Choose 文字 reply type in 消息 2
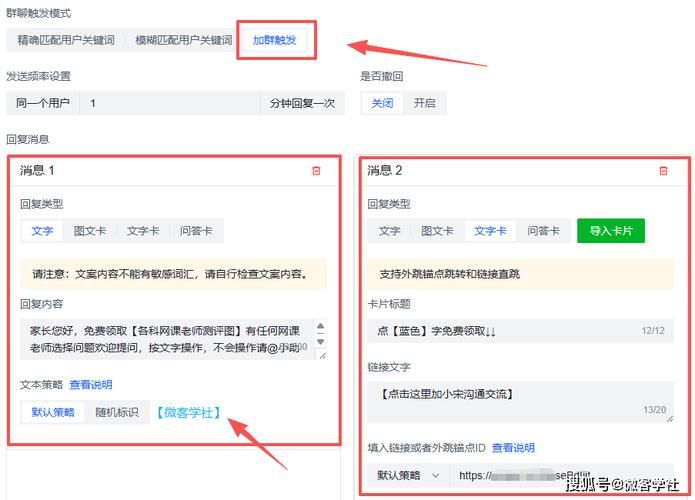The height and width of the screenshot is (500, 695). [390, 231]
